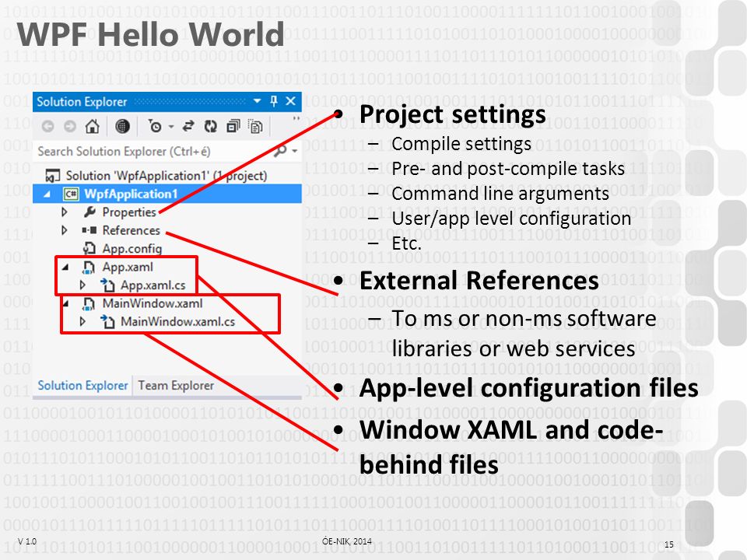Click the 'Command line arguments' text
The height and width of the screenshot is (560, 747).
(500, 194)
